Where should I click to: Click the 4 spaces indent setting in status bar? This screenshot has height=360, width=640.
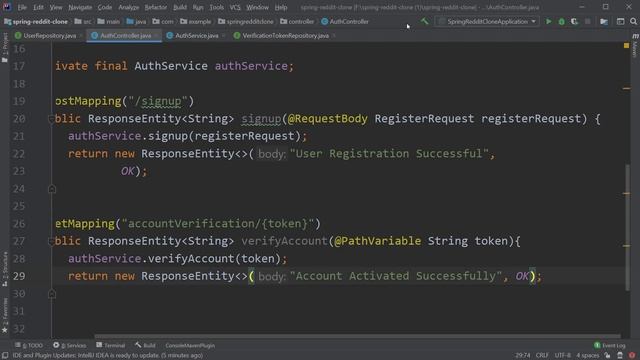(587, 356)
